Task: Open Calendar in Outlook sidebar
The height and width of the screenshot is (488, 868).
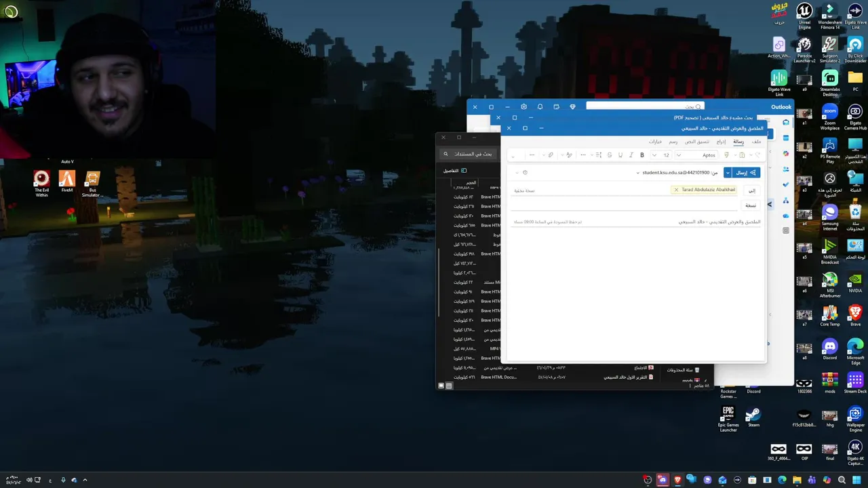Action: click(786, 138)
